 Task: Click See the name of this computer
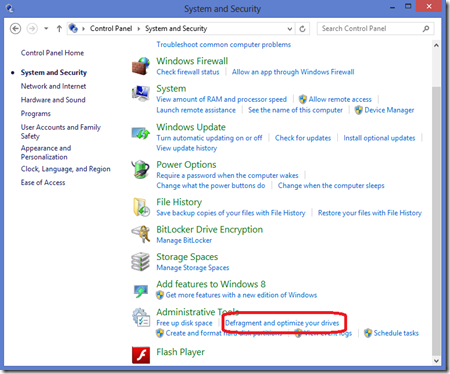(x=295, y=110)
